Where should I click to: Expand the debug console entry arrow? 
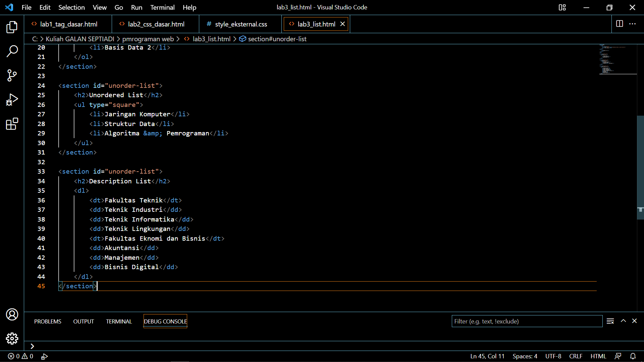tap(32, 346)
